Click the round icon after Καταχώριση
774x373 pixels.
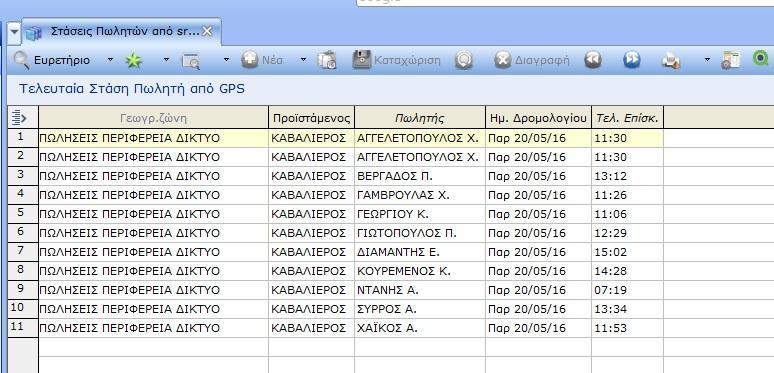point(464,60)
